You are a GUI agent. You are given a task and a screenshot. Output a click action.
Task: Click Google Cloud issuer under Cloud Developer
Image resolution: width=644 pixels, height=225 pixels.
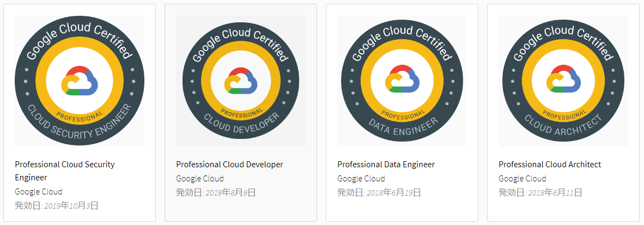pyautogui.click(x=200, y=179)
